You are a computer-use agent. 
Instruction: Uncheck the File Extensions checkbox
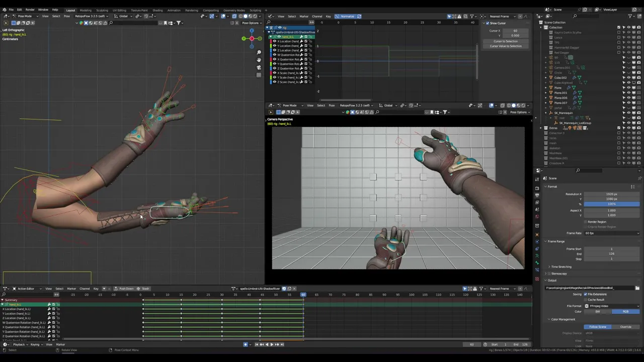[x=585, y=294]
